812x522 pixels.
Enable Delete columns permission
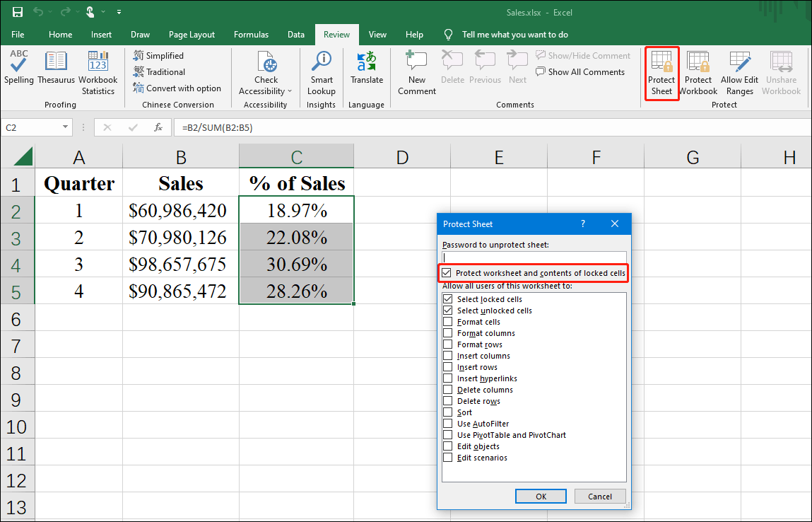point(448,390)
